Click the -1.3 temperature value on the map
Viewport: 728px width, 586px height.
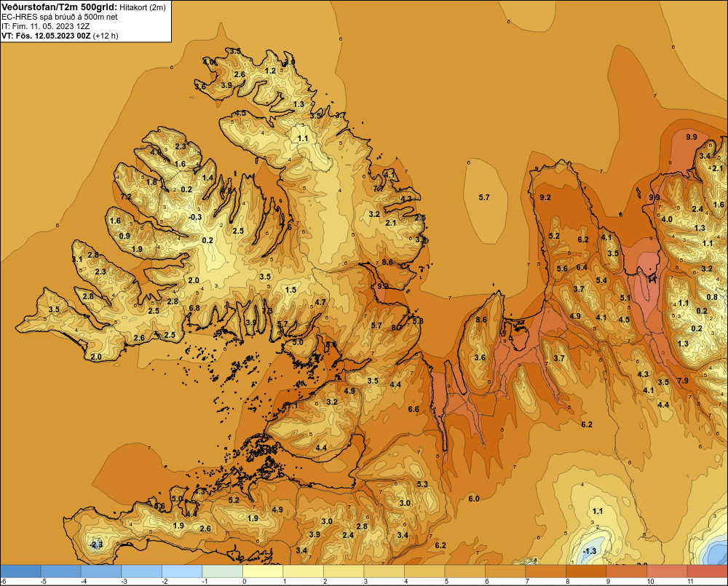589,551
